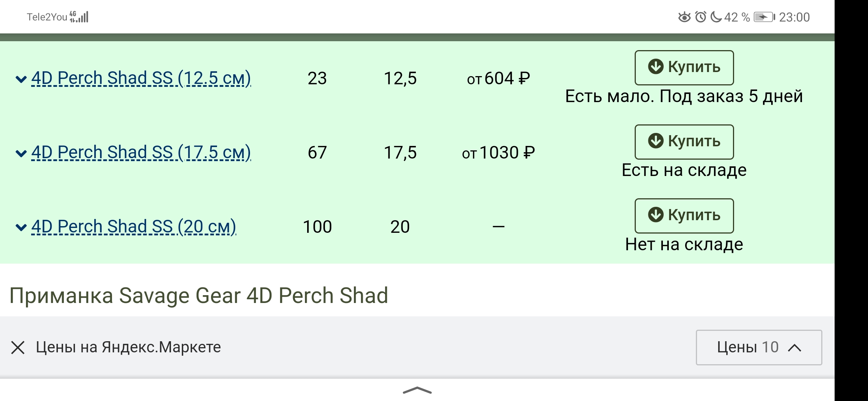The height and width of the screenshot is (401, 868).
Task: Expand the 4D Perch Shad SS (12.5 см) row chevron
Action: (x=21, y=79)
